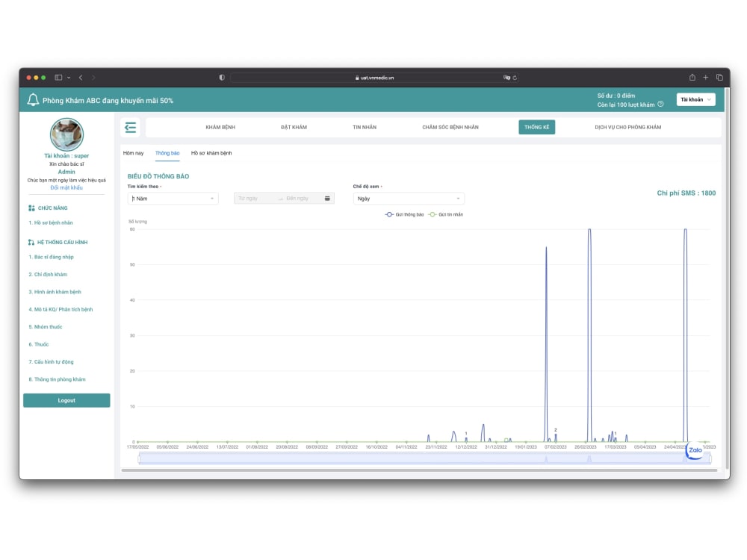Open the date range calendar icon
The height and width of the screenshot is (560, 747).
[x=327, y=198]
